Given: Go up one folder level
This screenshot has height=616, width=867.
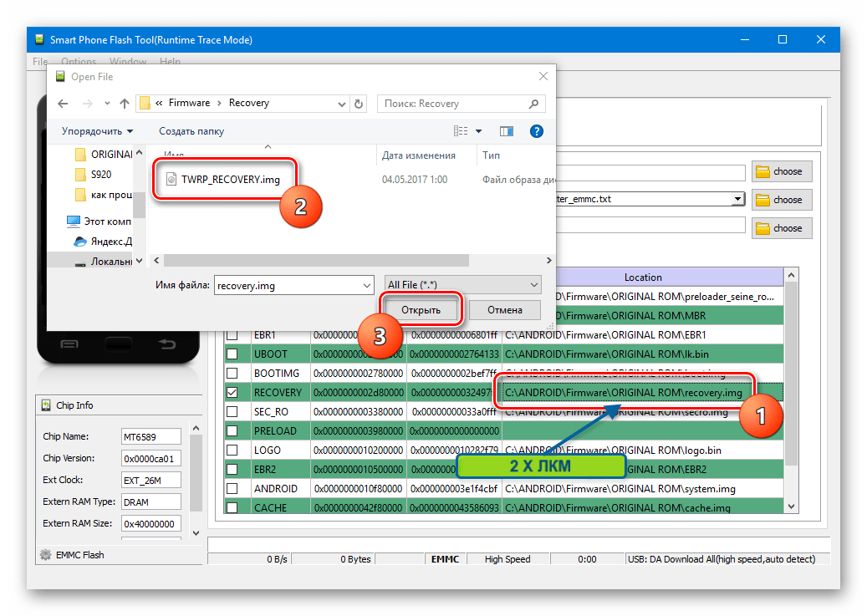Looking at the screenshot, I should [125, 104].
